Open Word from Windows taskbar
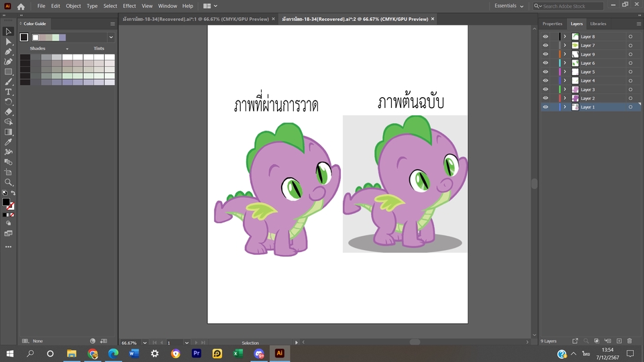Screen dimensions: 644x362 [134, 353]
